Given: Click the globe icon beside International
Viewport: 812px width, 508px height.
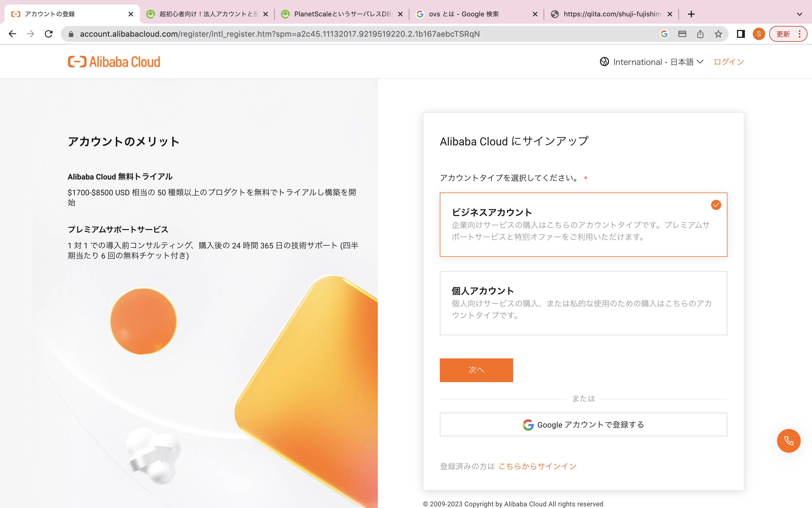Looking at the screenshot, I should coord(604,62).
